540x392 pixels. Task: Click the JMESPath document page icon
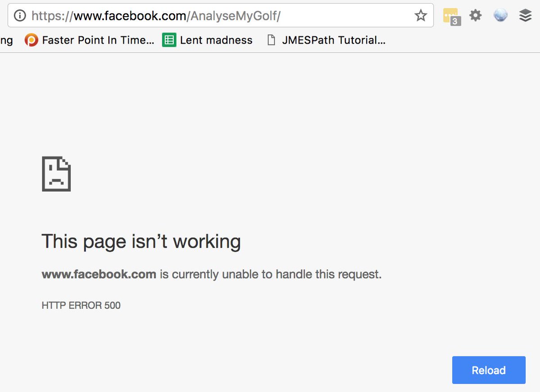271,40
